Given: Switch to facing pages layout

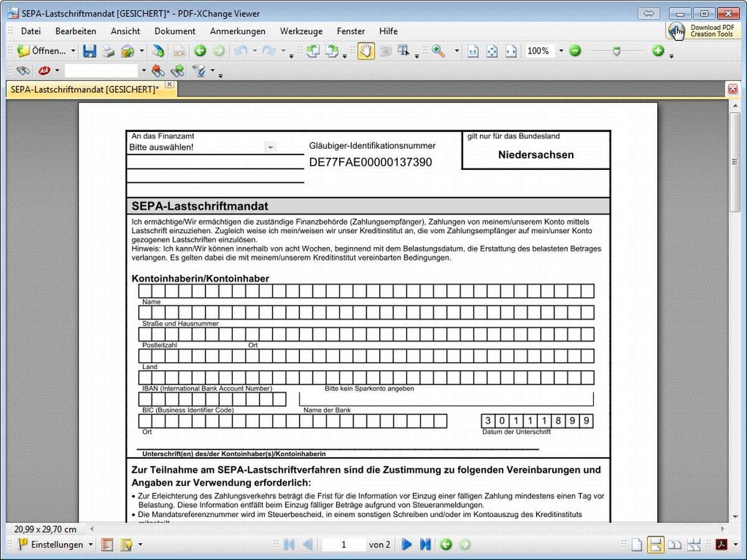Looking at the screenshot, I should click(x=674, y=544).
